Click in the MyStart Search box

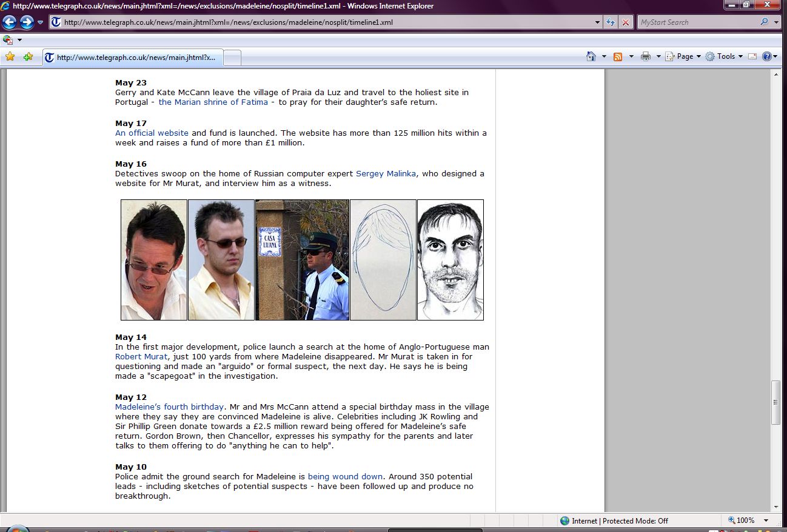[x=697, y=22]
